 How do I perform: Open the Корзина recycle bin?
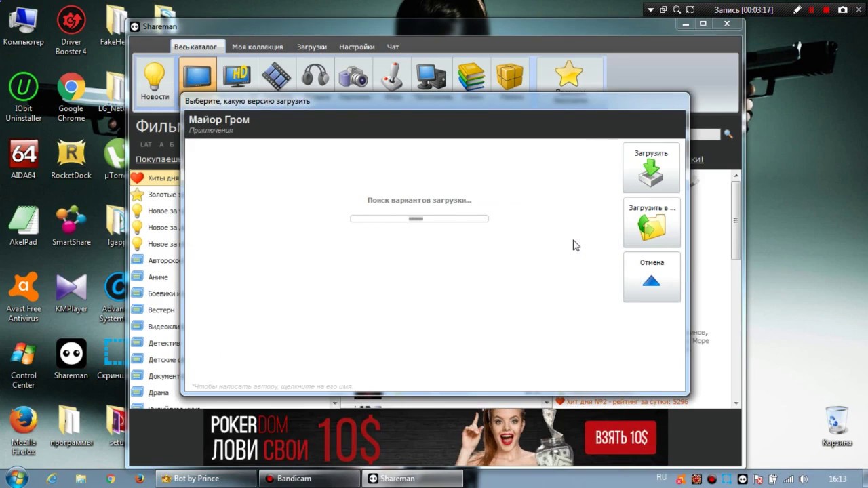click(x=837, y=426)
